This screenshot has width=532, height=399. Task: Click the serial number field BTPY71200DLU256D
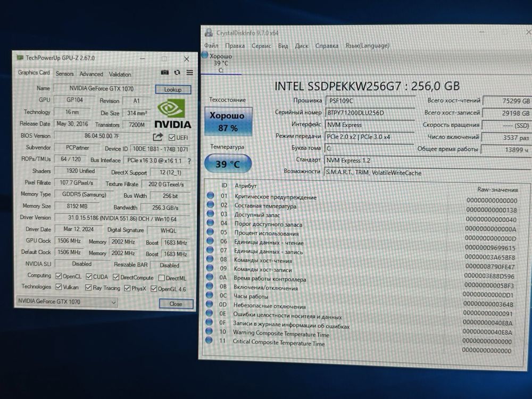click(x=370, y=113)
